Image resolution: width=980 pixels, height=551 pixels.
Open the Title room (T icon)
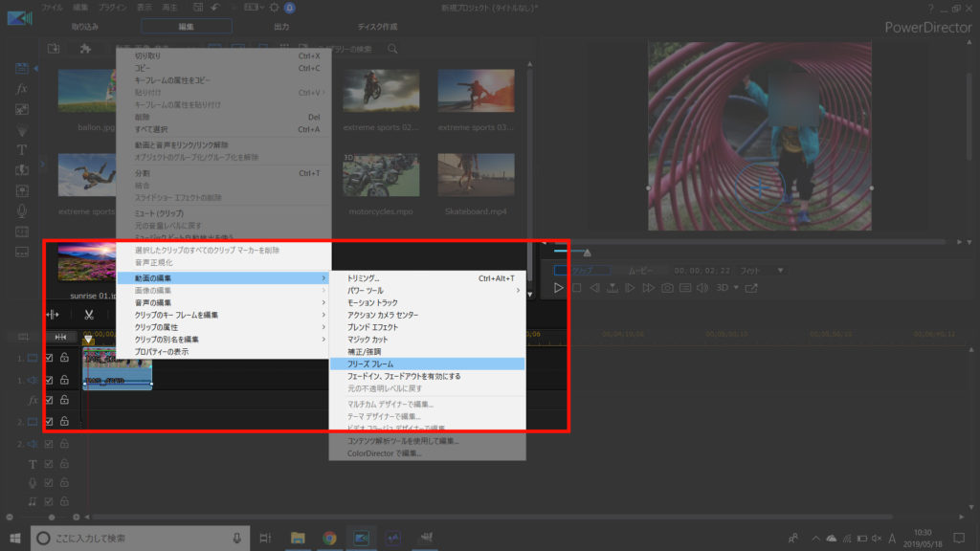(22, 149)
